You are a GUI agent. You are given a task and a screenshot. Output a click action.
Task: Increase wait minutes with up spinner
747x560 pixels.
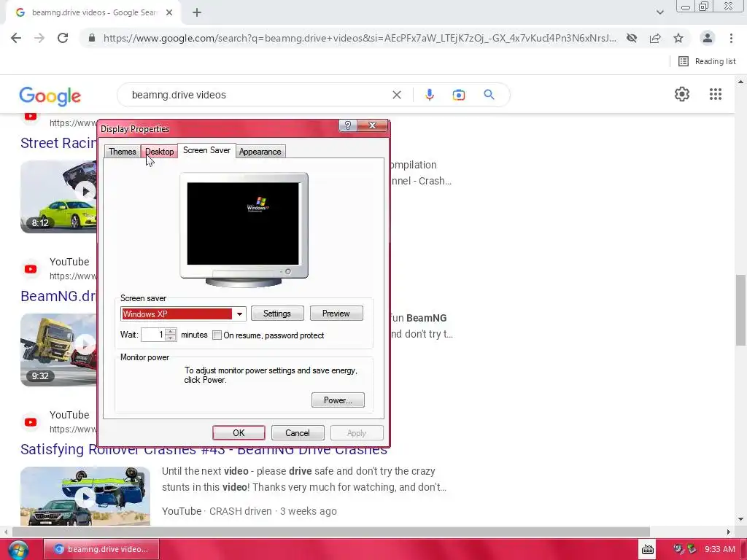[171, 332]
